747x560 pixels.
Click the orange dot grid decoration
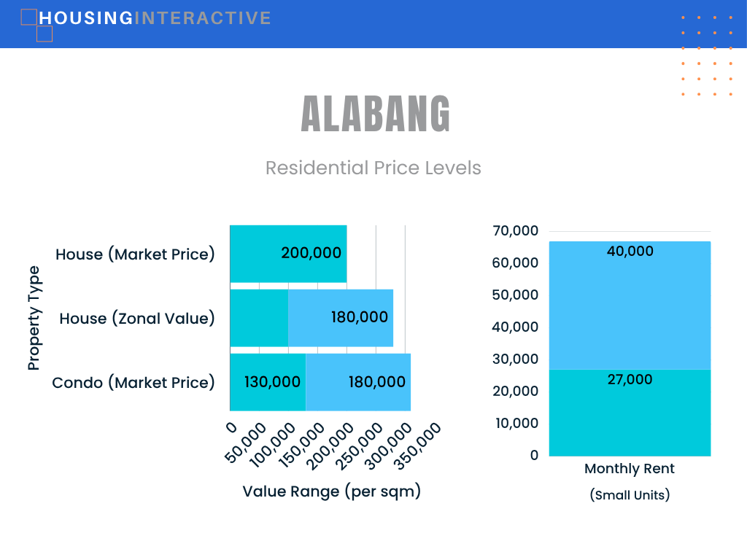(x=707, y=55)
